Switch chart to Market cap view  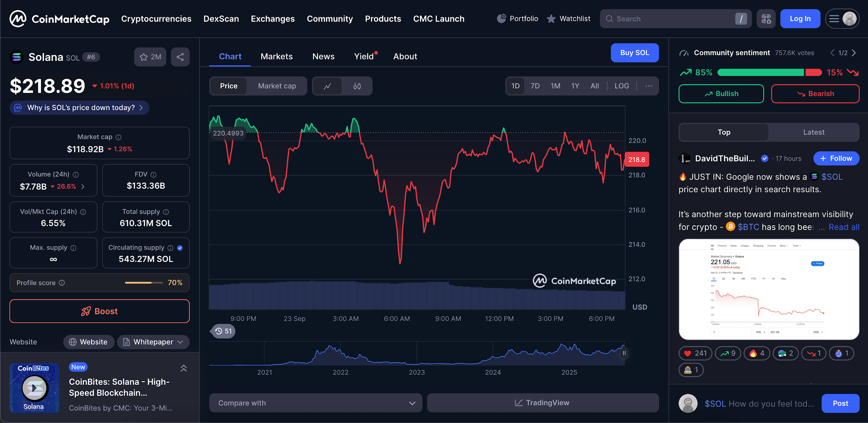click(x=277, y=86)
